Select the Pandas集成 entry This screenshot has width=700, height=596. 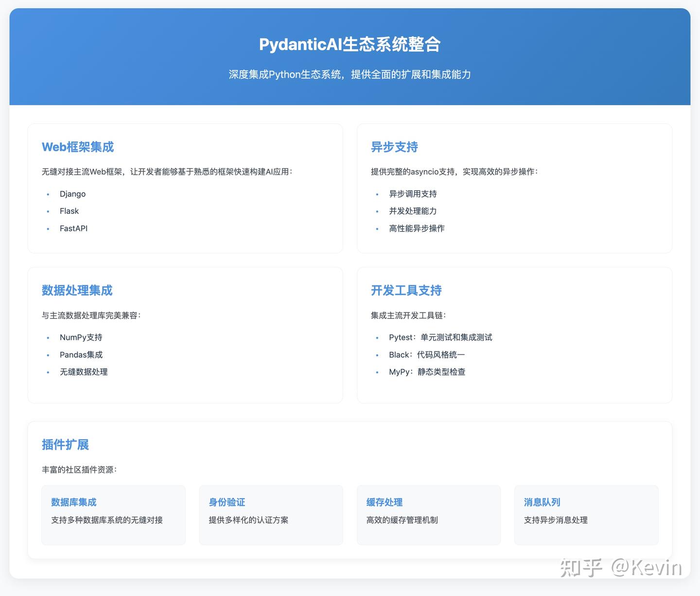click(x=81, y=354)
